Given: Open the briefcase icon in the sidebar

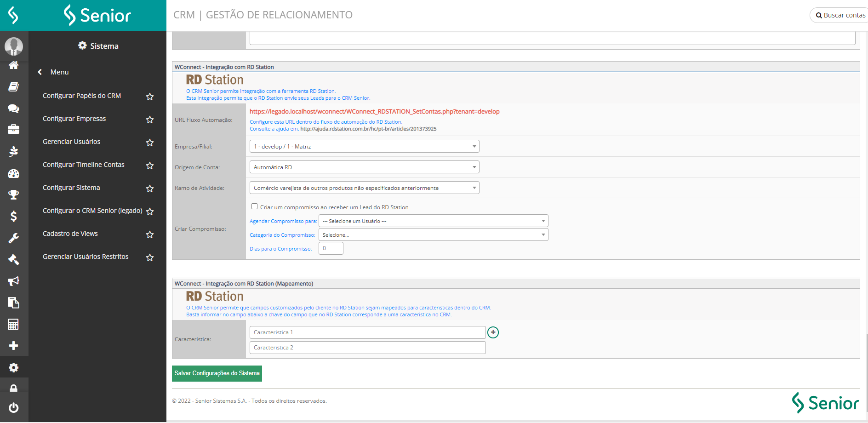Looking at the screenshot, I should coord(14,129).
